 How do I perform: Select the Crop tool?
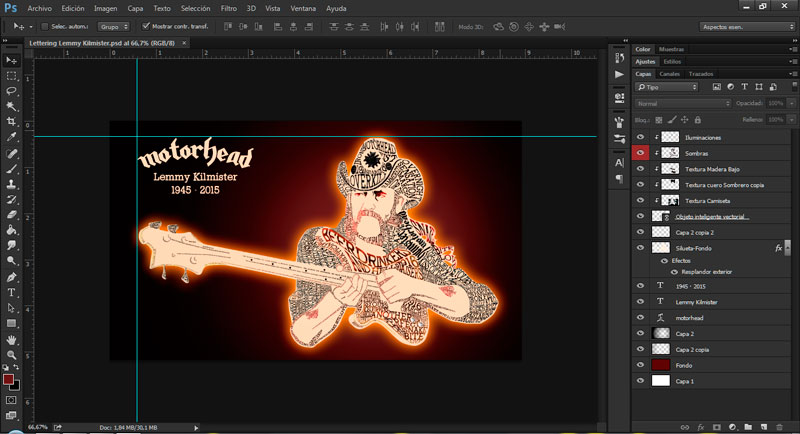[11, 121]
